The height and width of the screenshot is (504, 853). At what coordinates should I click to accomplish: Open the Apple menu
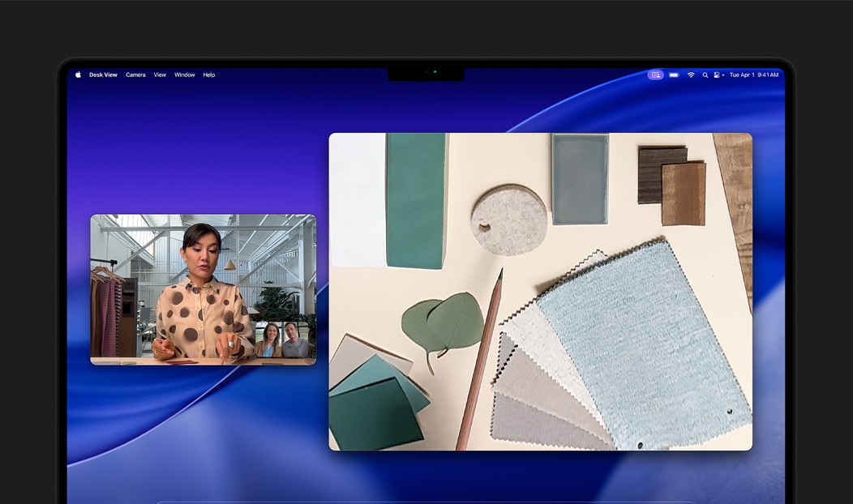(x=77, y=75)
